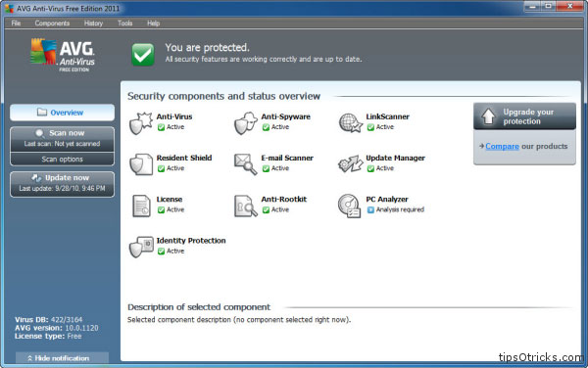Image resolution: width=588 pixels, height=368 pixels.
Task: Select the Anti-Spyware shield icon
Action: 245,122
